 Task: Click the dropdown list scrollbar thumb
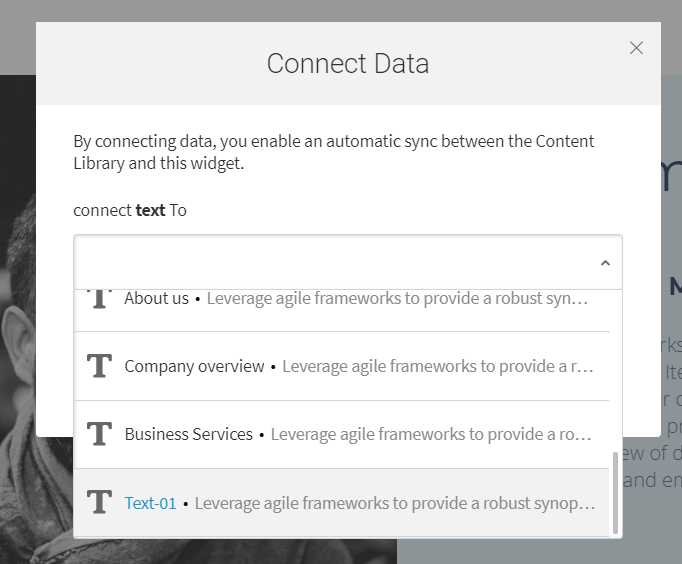[x=615, y=493]
